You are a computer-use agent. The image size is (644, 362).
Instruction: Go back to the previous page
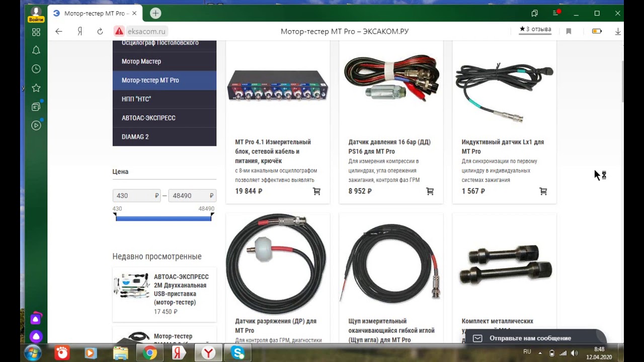point(59,31)
